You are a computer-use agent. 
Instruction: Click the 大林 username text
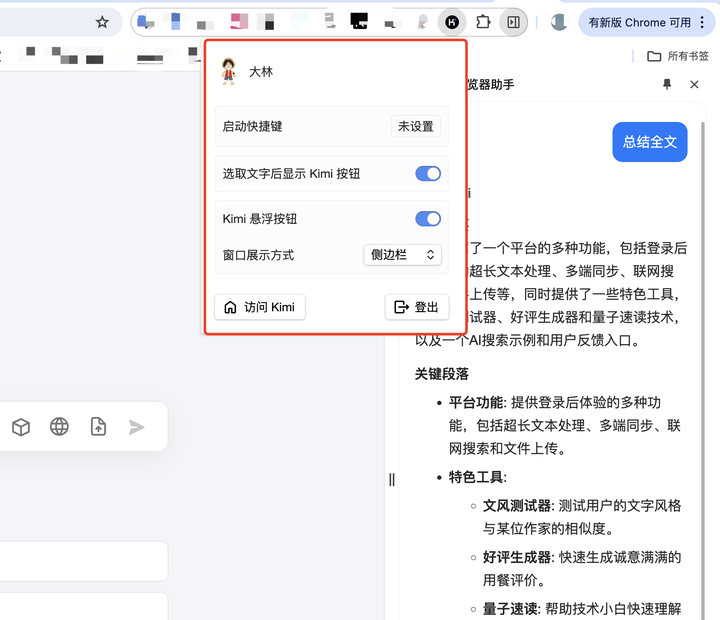(261, 72)
